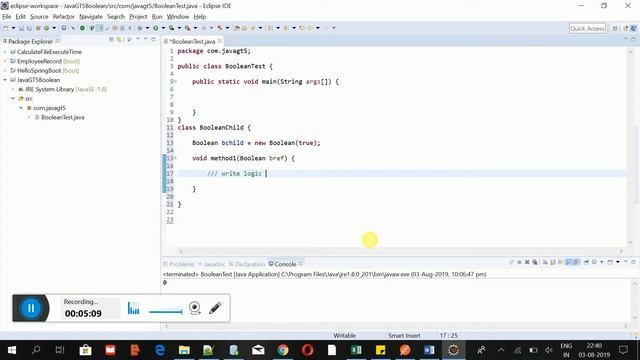Viewport: 640px width, 360px height.
Task: Open the Window menu
Action: coord(178,17)
